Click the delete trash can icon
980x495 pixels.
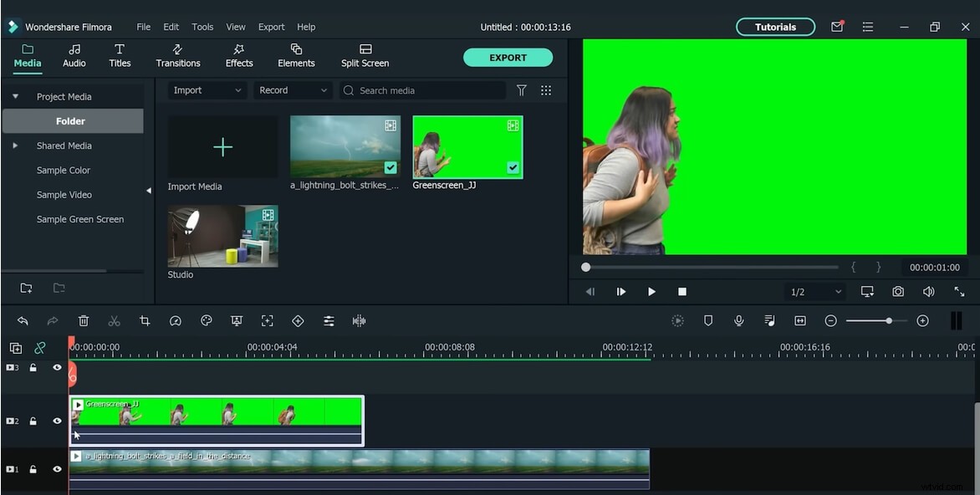[x=84, y=321]
